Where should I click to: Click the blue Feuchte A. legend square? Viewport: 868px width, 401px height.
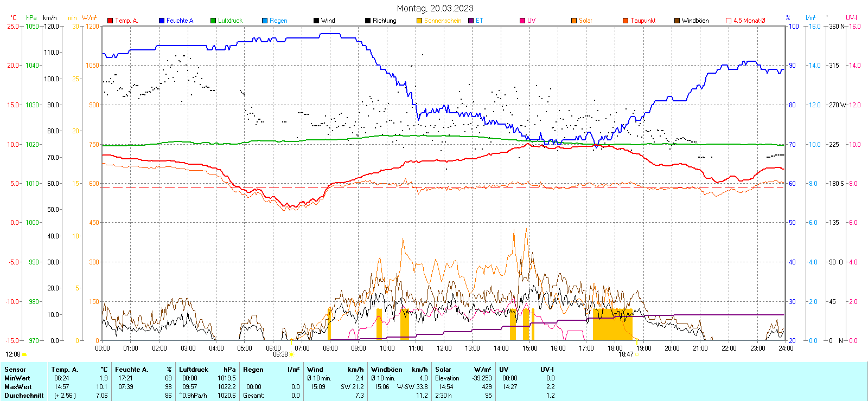(x=162, y=21)
